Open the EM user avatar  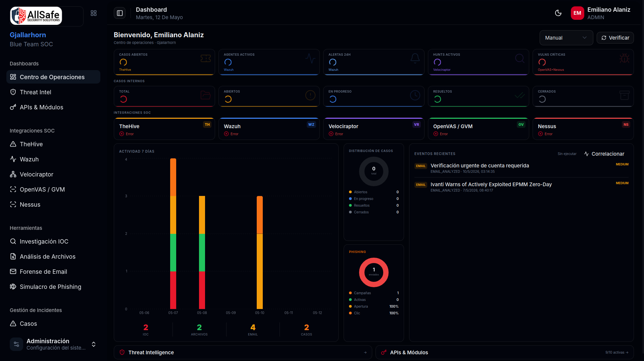click(577, 13)
